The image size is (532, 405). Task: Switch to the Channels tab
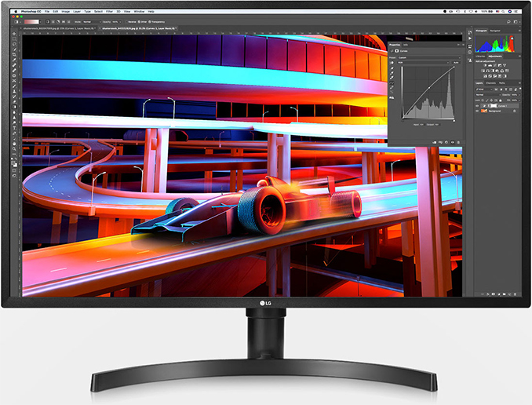pos(490,83)
